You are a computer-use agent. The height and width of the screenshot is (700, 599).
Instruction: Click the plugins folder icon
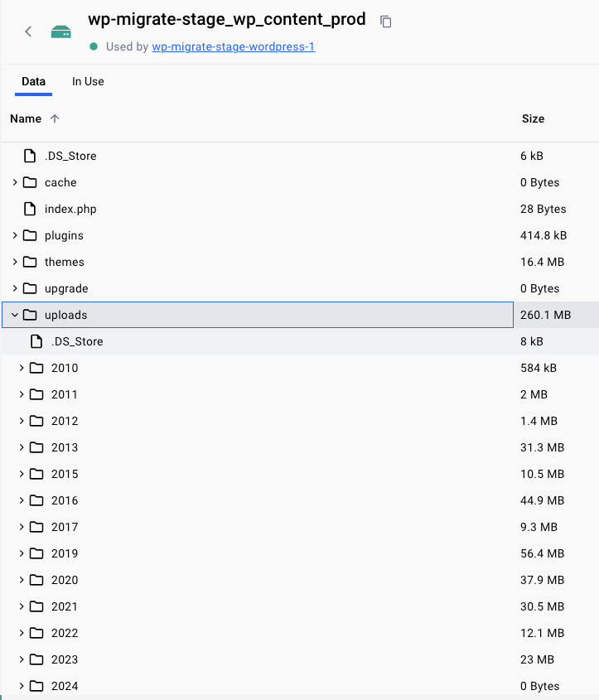(x=30, y=235)
